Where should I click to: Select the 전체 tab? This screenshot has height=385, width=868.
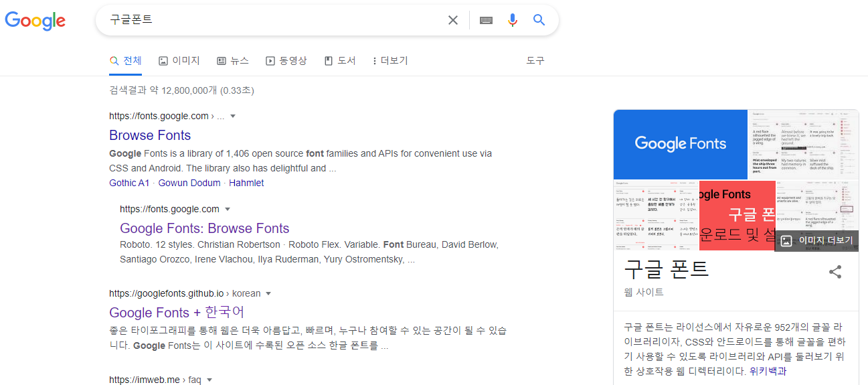tap(126, 61)
